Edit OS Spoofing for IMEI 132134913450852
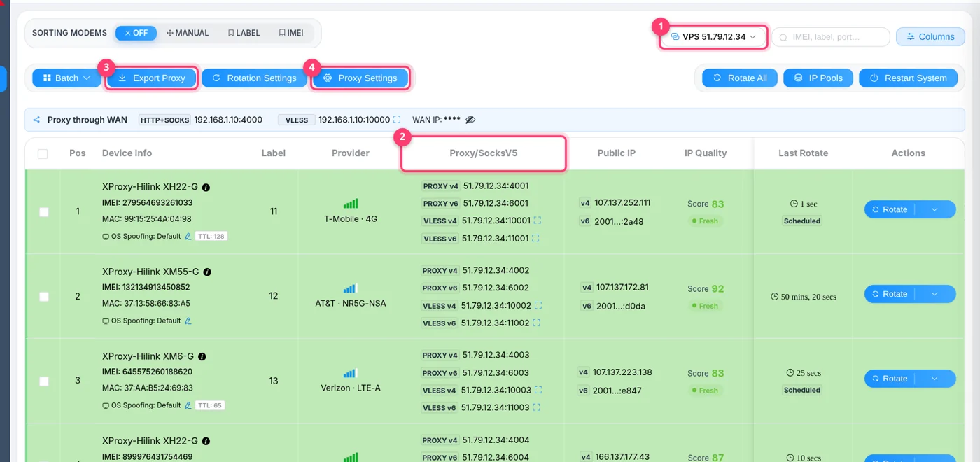Screen dimensions: 980x462 click(188, 321)
